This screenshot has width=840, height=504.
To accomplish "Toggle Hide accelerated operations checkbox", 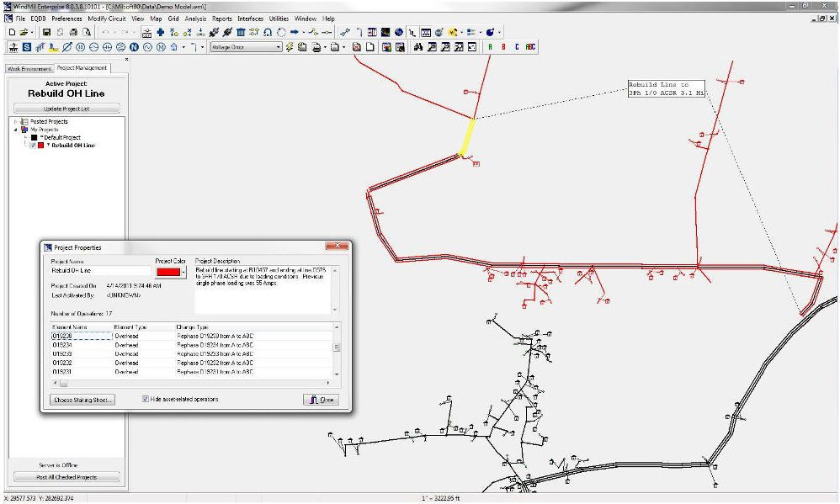I will pos(145,399).
